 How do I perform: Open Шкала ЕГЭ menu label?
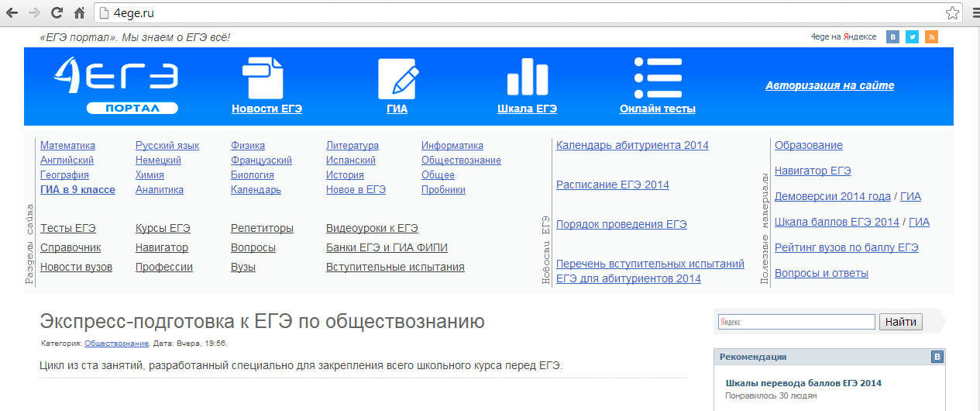tap(527, 109)
